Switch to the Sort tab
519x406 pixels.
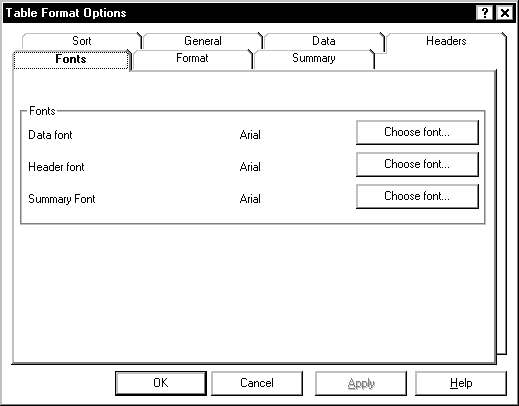tap(82, 41)
